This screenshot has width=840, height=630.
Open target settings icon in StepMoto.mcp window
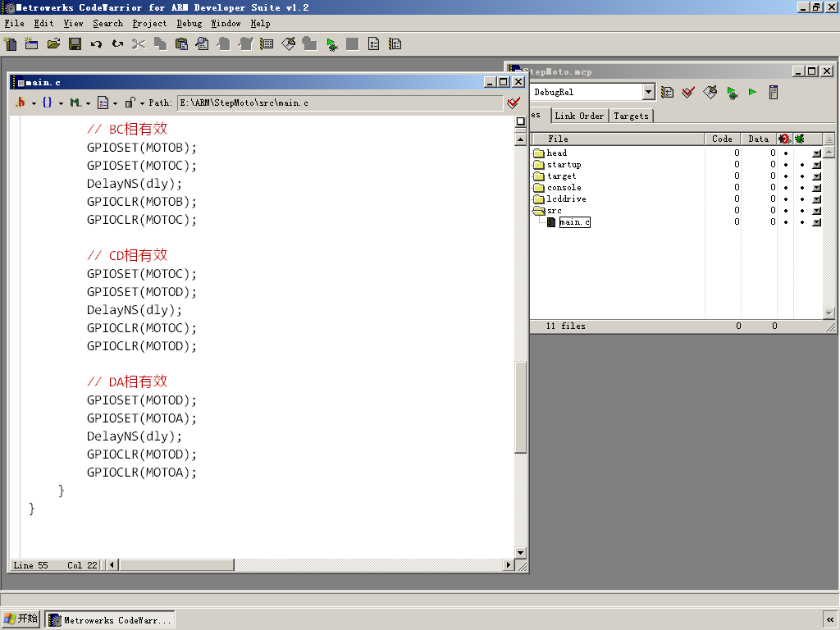click(668, 92)
